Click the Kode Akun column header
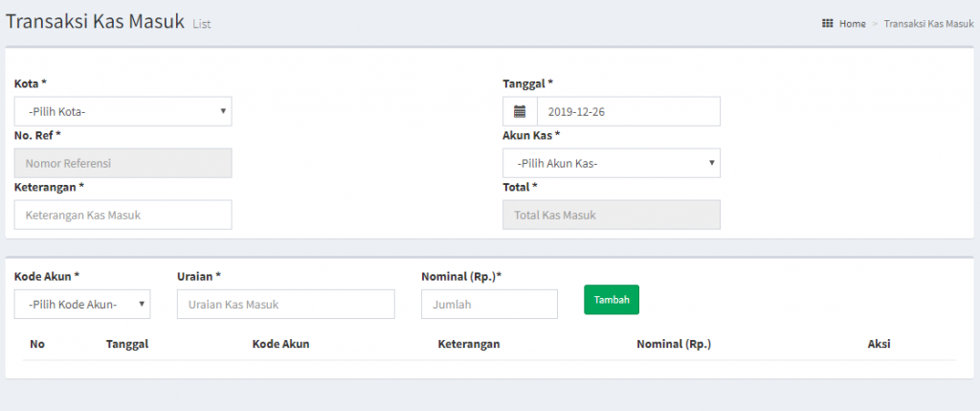Screen dimensions: 980x411 coord(280,344)
